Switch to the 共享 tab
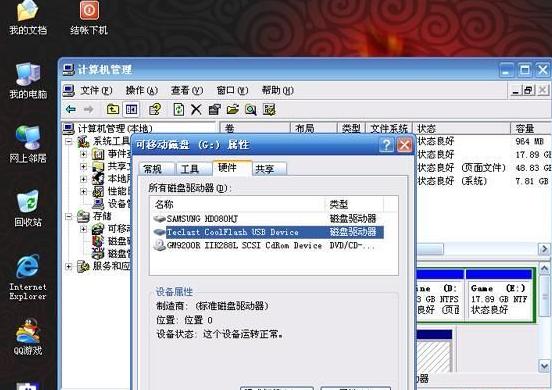This screenshot has width=552, height=390. tap(269, 169)
